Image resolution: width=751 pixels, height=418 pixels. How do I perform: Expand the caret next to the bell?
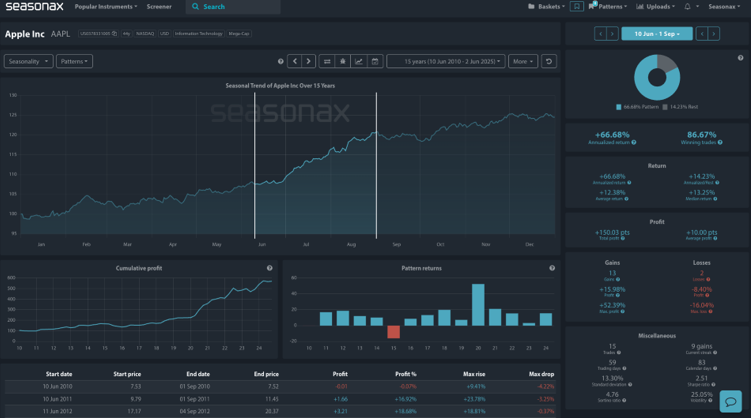coord(697,7)
